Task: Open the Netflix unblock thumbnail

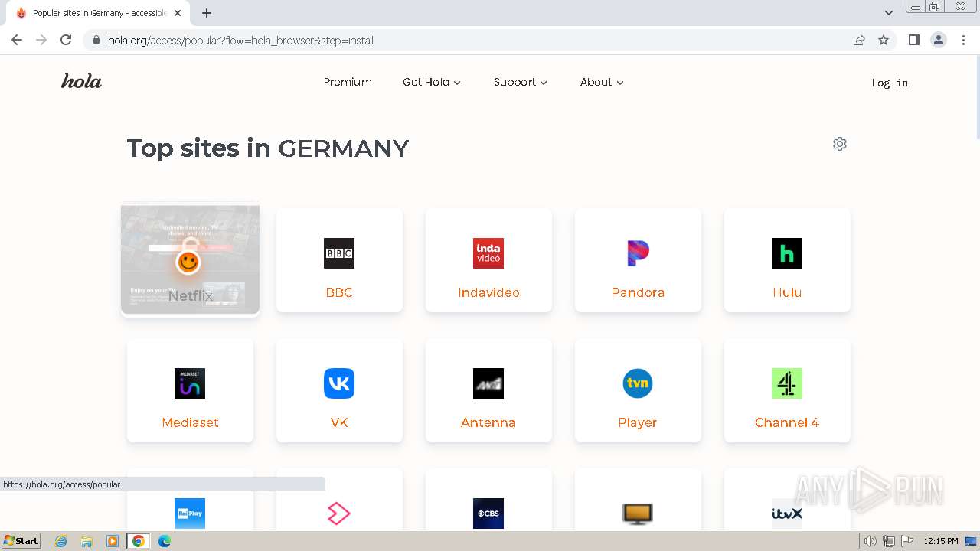Action: 190,259
